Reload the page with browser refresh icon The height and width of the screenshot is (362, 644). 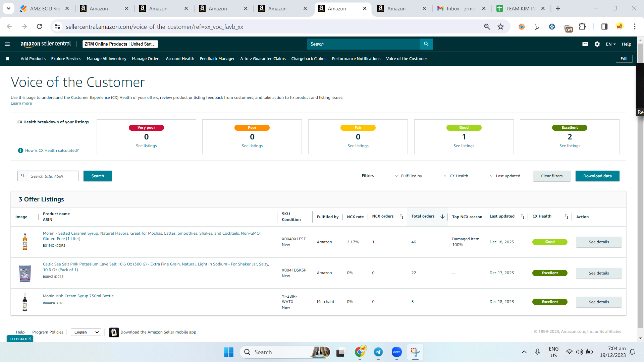click(39, 26)
